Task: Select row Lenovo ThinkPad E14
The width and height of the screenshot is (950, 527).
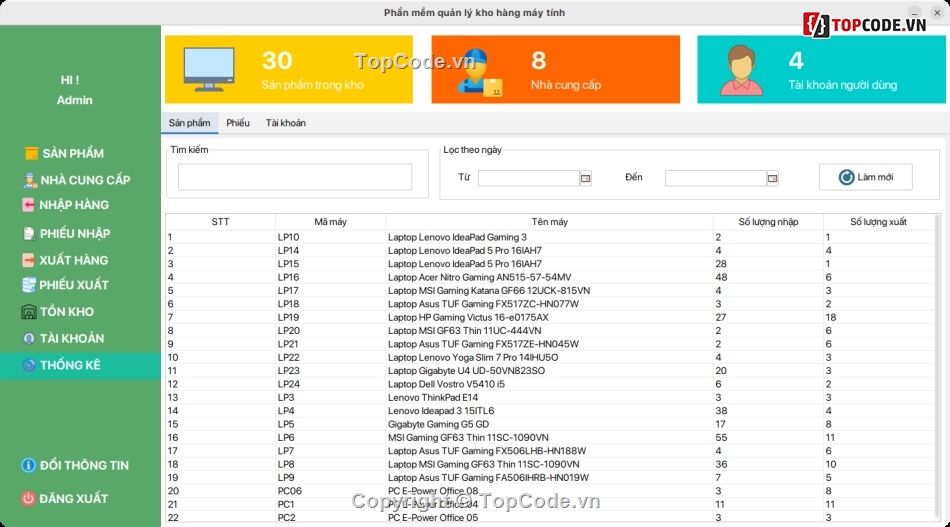Action: 550,397
